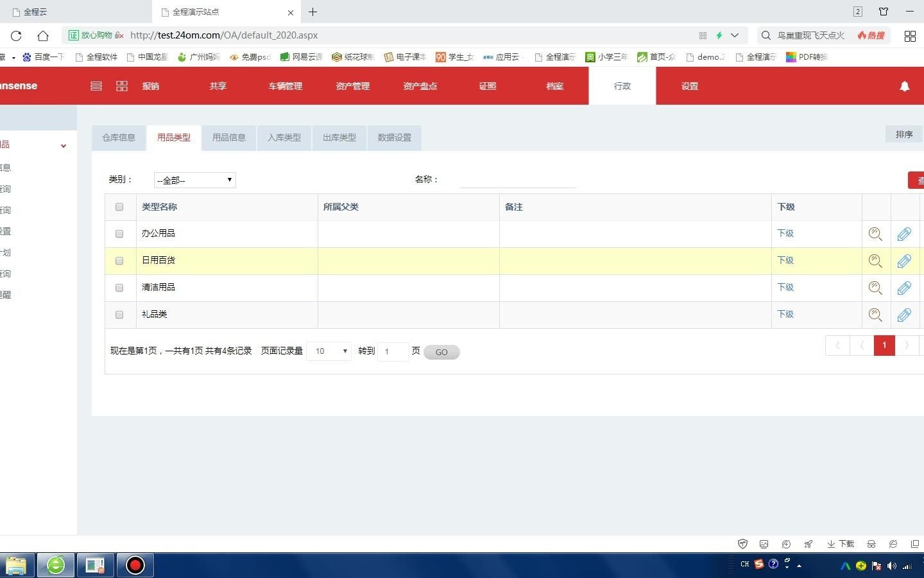
Task: Click the 名称 search input field
Action: point(518,180)
